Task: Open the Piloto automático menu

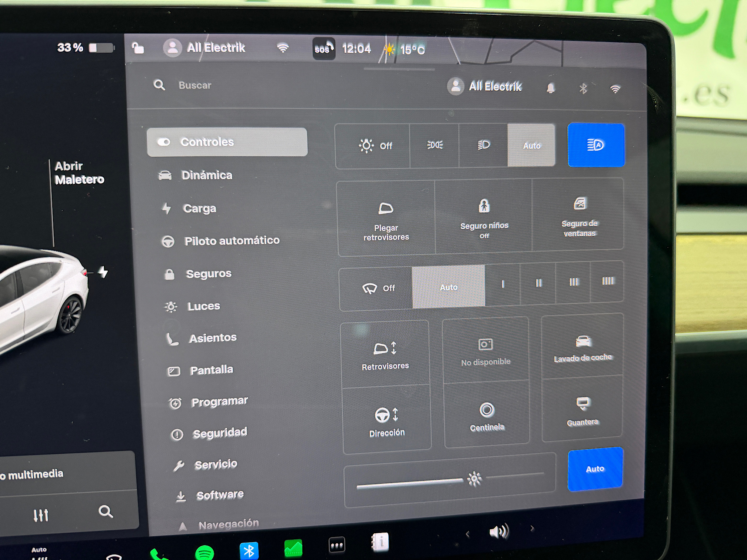Action: pyautogui.click(x=232, y=241)
